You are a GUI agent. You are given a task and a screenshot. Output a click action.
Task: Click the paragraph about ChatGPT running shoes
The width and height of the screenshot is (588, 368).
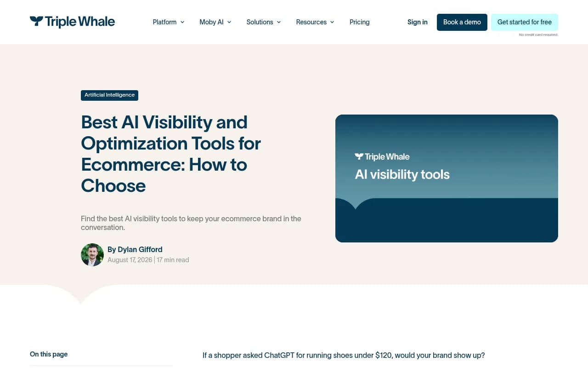(344, 356)
